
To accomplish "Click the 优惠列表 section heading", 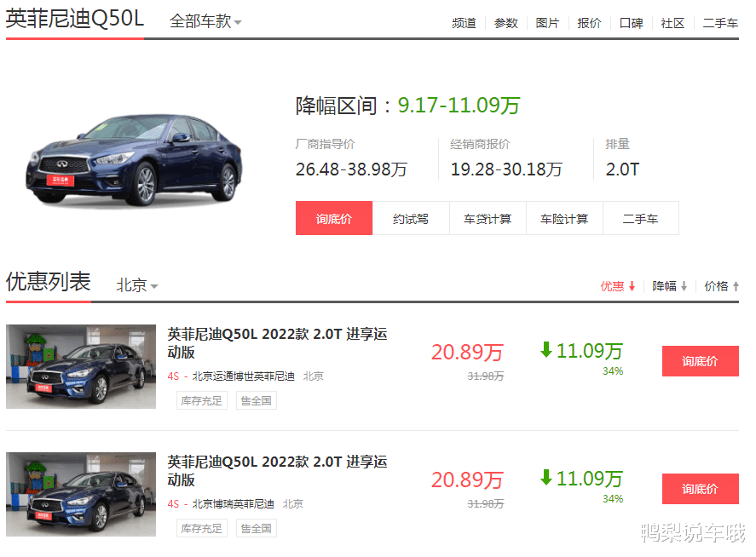I will (x=49, y=281).
